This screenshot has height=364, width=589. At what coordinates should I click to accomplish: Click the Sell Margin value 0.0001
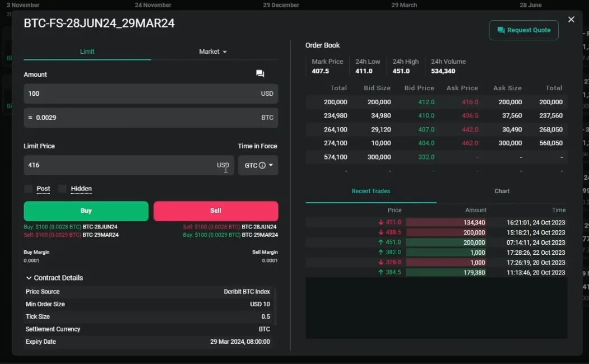(270, 260)
